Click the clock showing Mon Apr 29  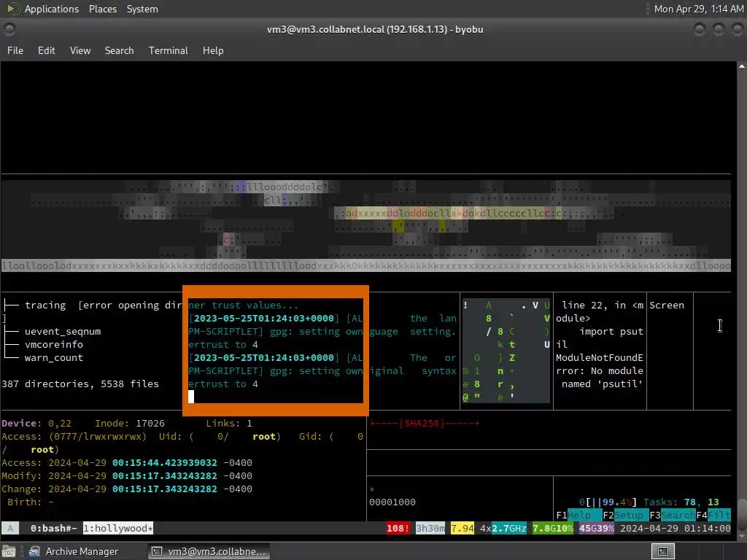click(x=698, y=9)
